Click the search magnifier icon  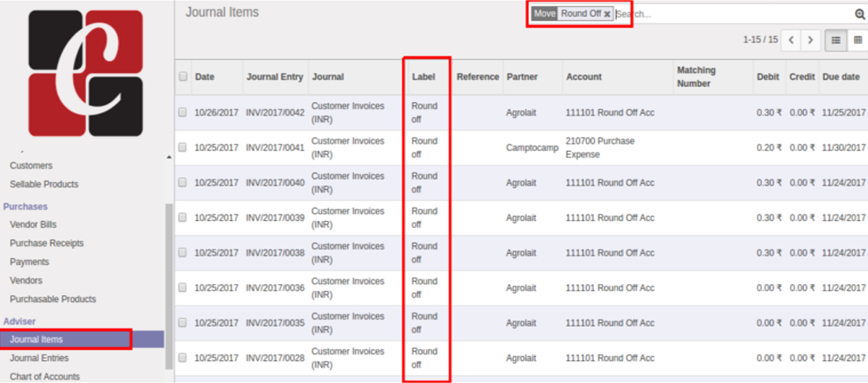tap(860, 13)
